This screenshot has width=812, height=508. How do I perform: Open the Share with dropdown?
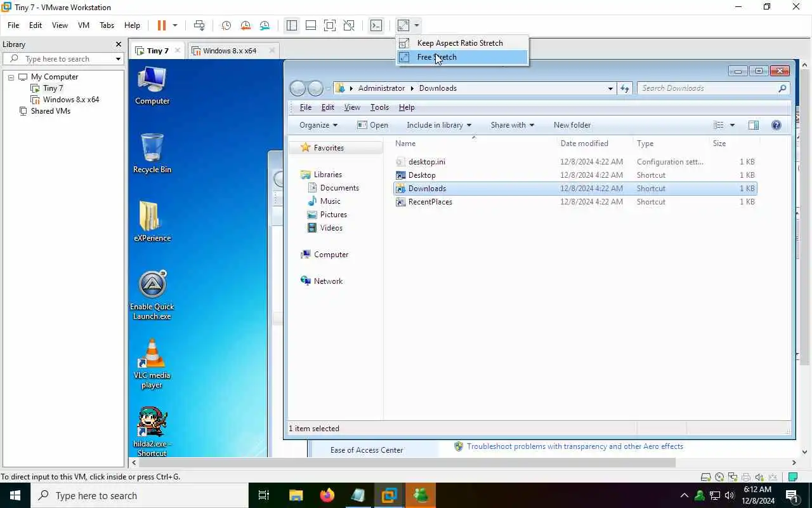coord(512,125)
